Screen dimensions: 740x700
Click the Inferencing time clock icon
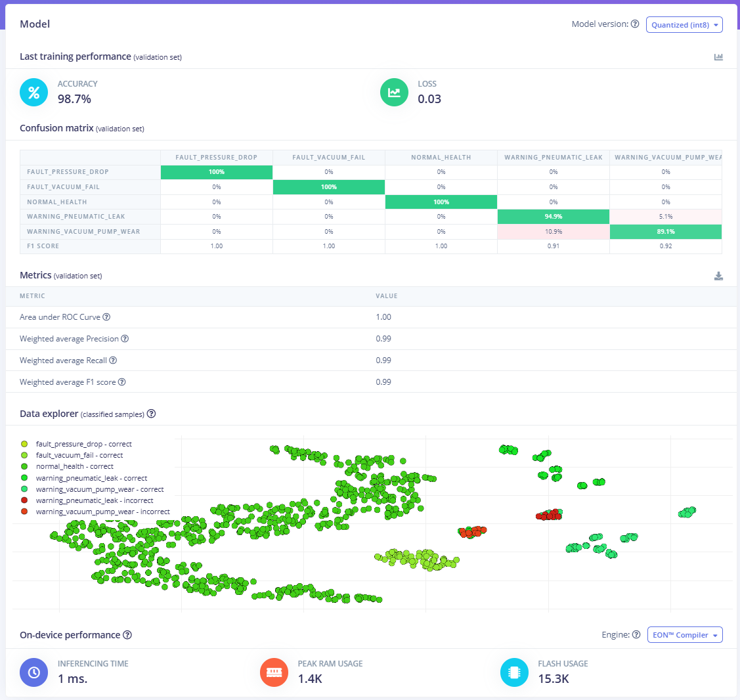[x=33, y=672]
